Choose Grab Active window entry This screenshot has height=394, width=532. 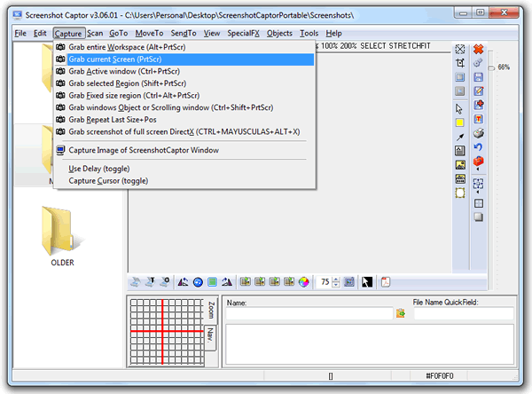coord(185,71)
